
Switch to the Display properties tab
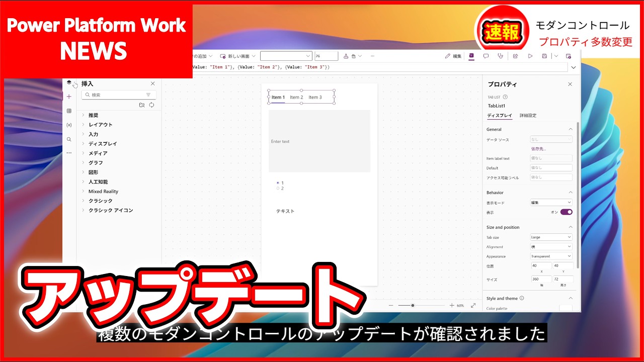(x=500, y=116)
